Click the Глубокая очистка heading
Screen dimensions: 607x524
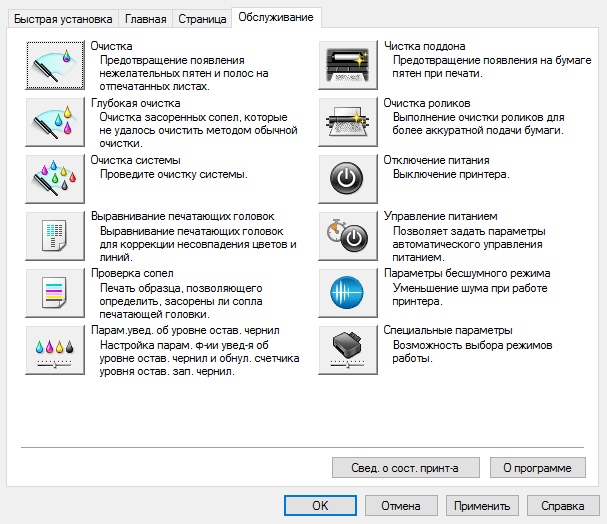135,103
